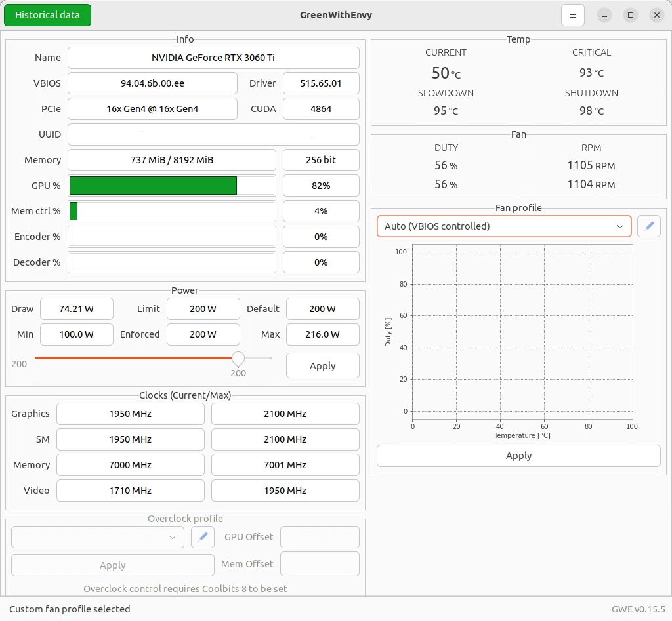Open the hamburger menu in the title bar

(x=572, y=15)
